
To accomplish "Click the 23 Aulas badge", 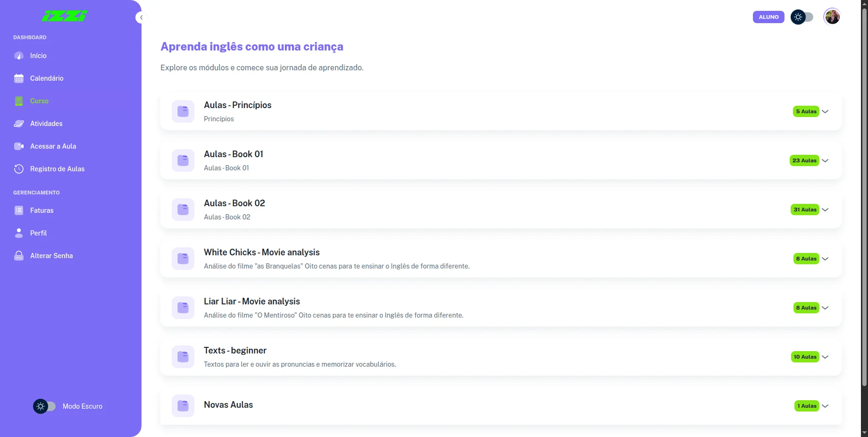I will [x=804, y=160].
